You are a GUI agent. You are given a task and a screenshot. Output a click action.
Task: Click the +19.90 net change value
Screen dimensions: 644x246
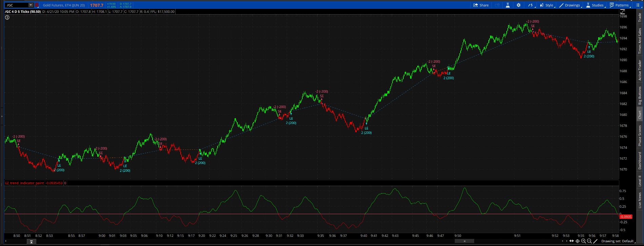111,4
